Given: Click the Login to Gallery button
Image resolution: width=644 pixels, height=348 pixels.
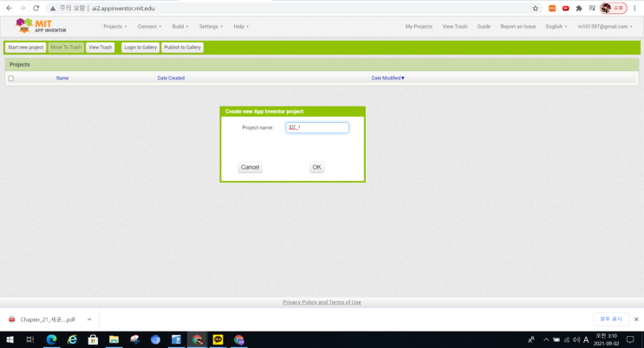Looking at the screenshot, I should (x=140, y=48).
